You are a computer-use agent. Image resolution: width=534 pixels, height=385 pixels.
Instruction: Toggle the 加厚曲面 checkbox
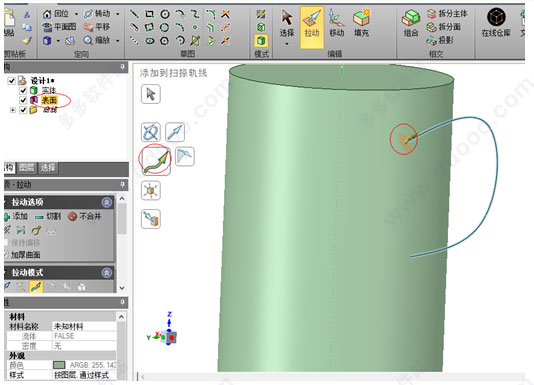point(6,255)
